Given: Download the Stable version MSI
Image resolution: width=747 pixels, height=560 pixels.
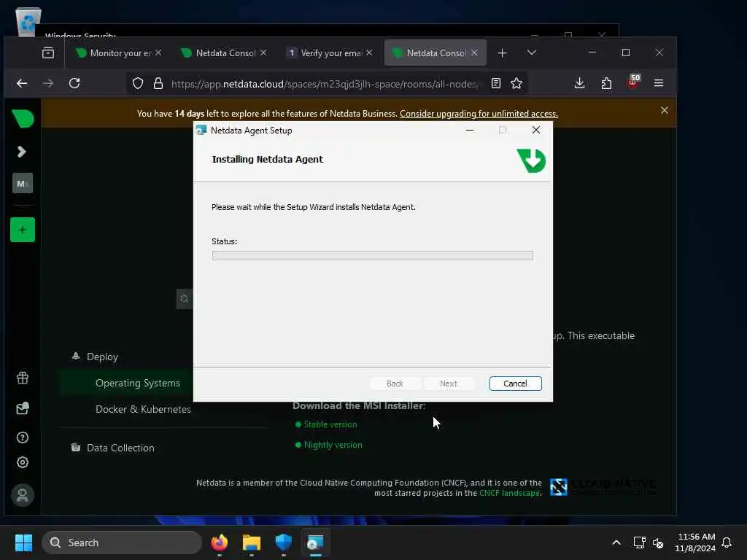Looking at the screenshot, I should tap(330, 424).
